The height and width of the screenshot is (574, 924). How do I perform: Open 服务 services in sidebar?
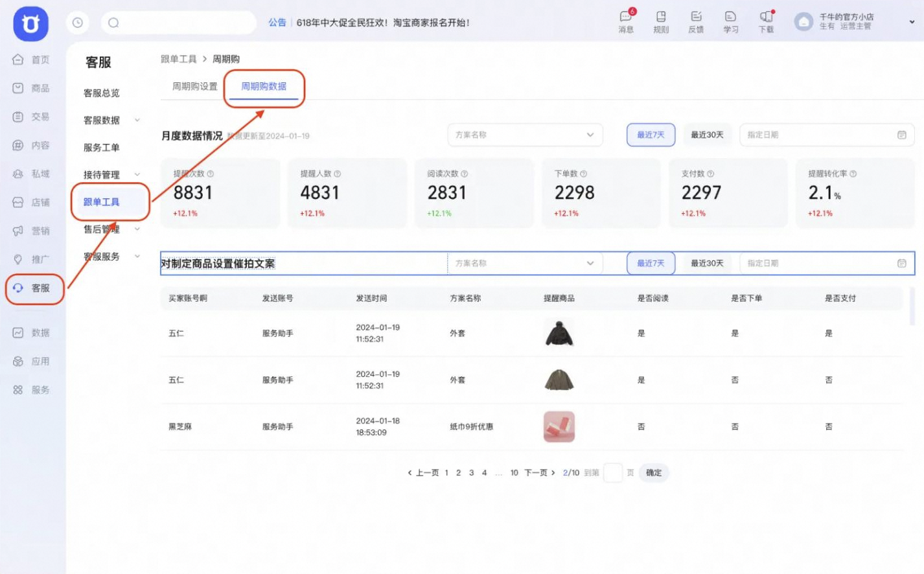click(31, 389)
